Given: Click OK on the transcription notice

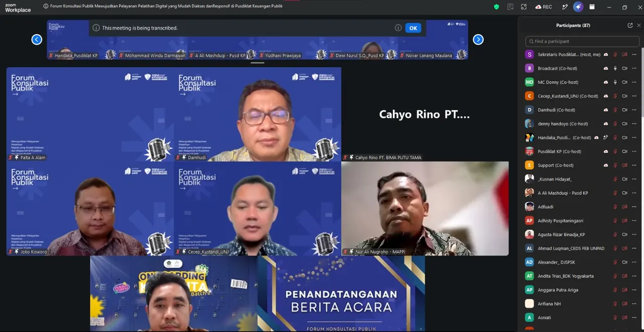Looking at the screenshot, I should tap(413, 28).
